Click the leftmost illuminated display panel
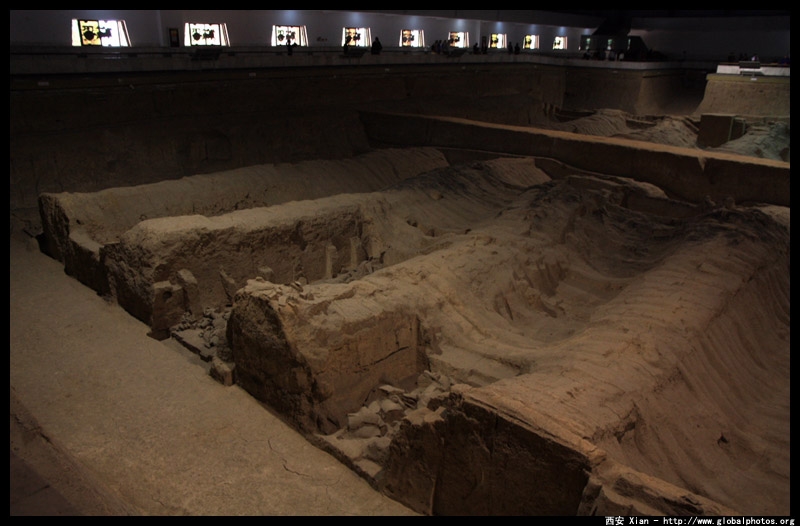Viewport: 800px width, 526px height. pyautogui.click(x=100, y=33)
